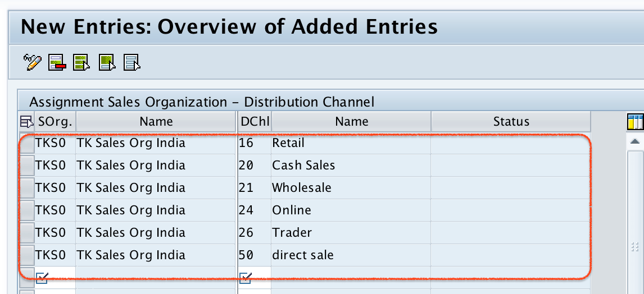Screen dimensions: 644x294
Task: Click TK Sales Org India in the direct sale row
Action: tap(131, 255)
